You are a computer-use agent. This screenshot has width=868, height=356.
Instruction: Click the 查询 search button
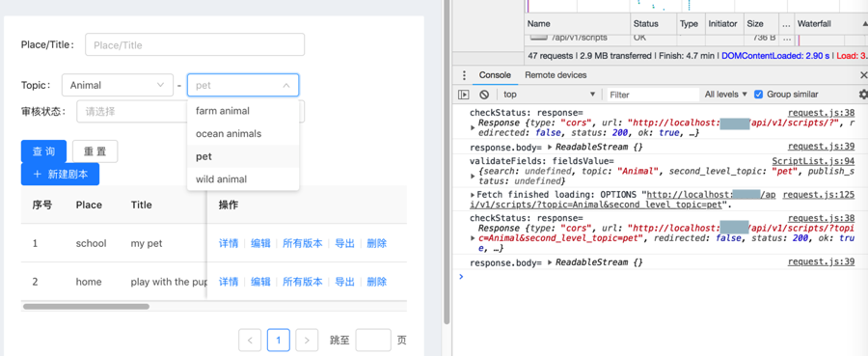(43, 151)
